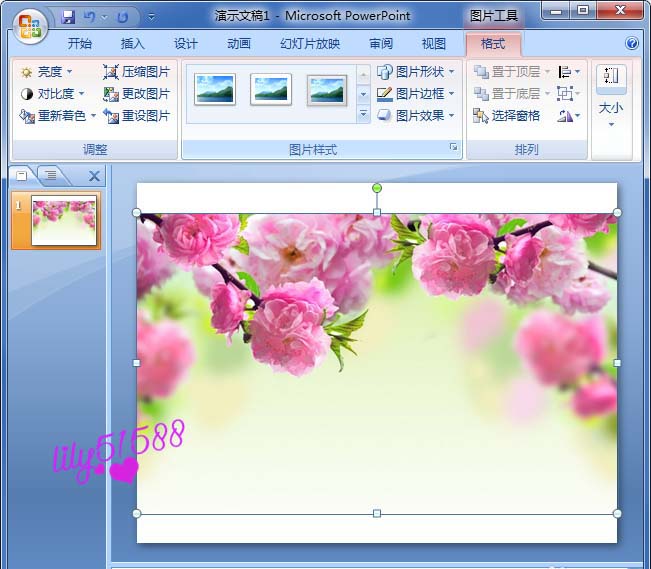Open the 选择窗格 selection pane
651x569 pixels.
click(x=507, y=116)
